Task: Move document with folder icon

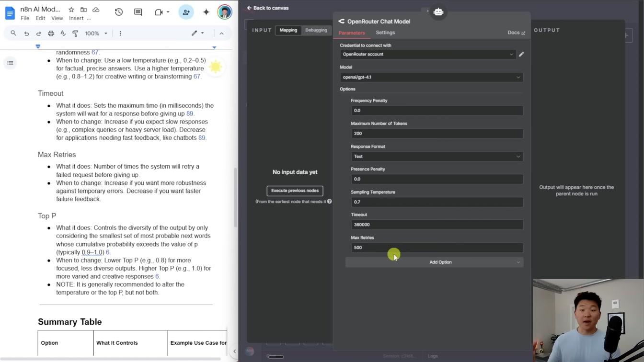Action: [x=83, y=10]
